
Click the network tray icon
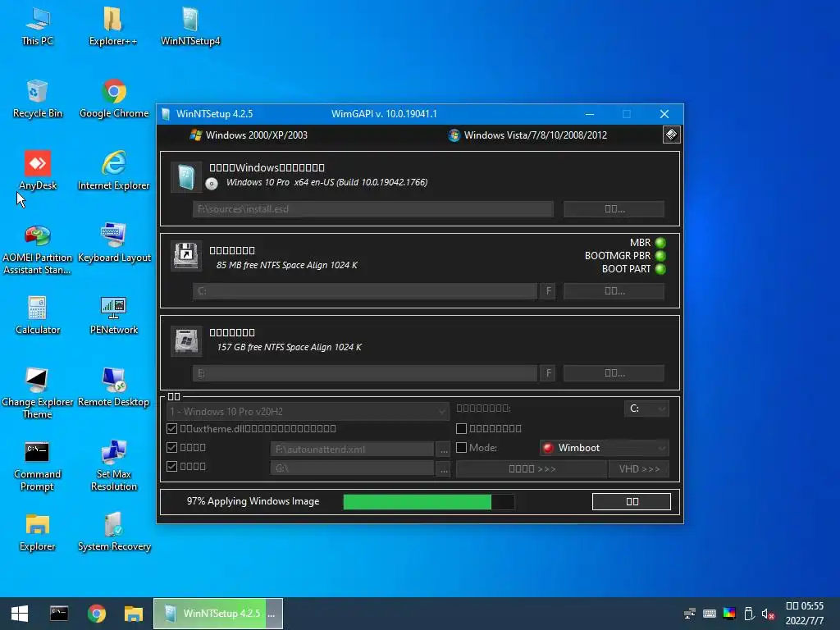point(690,614)
